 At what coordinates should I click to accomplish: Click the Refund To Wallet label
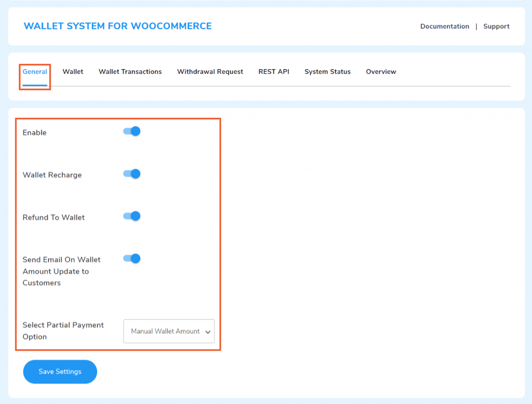[x=54, y=218]
